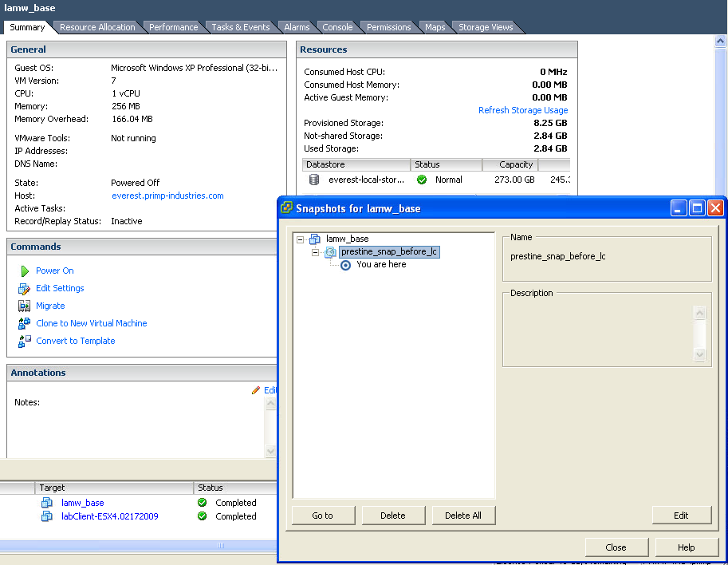Viewport: 728px width, 565px height.
Task: Collapse the prestine_snap_before_lc tree node
Action: click(315, 252)
